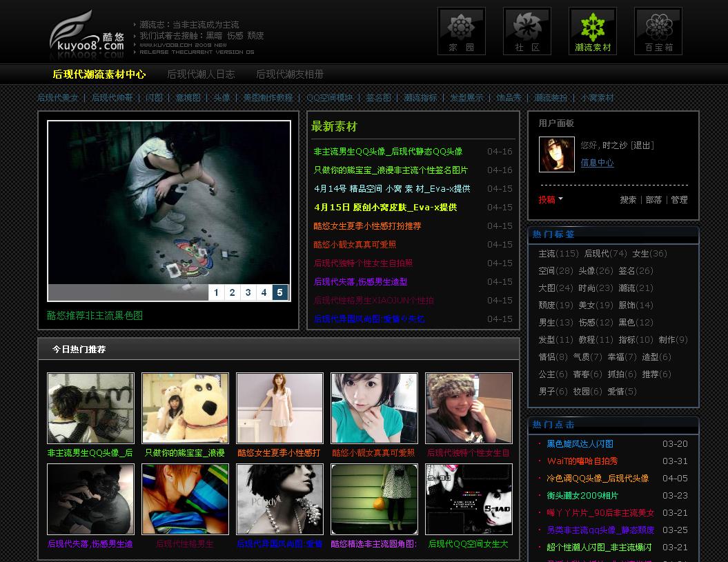Go to slideshow image 5
Screen dimensions: 728x562
(x=279, y=292)
